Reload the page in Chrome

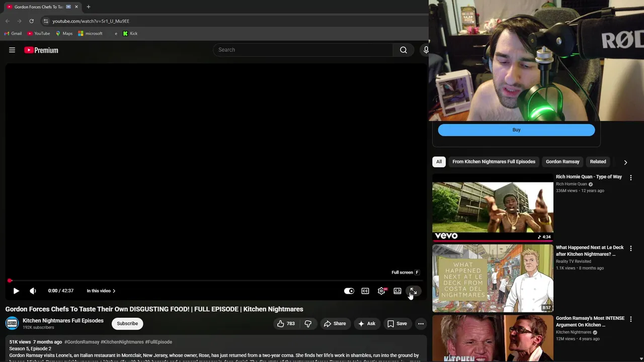[x=31, y=21]
